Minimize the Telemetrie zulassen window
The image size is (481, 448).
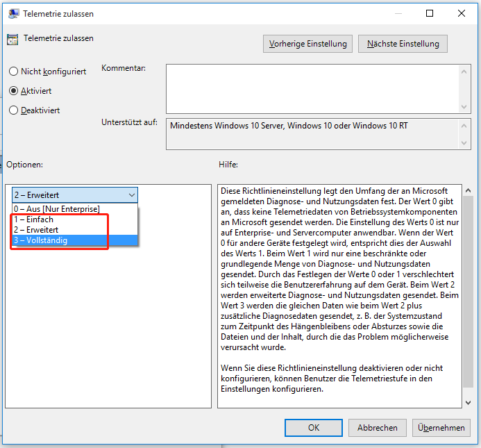tap(398, 13)
